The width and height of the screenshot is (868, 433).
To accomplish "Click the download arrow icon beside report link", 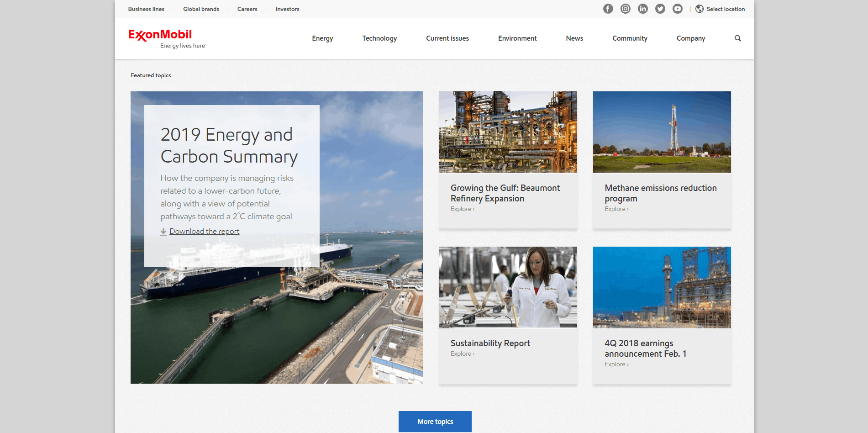I will coord(163,232).
